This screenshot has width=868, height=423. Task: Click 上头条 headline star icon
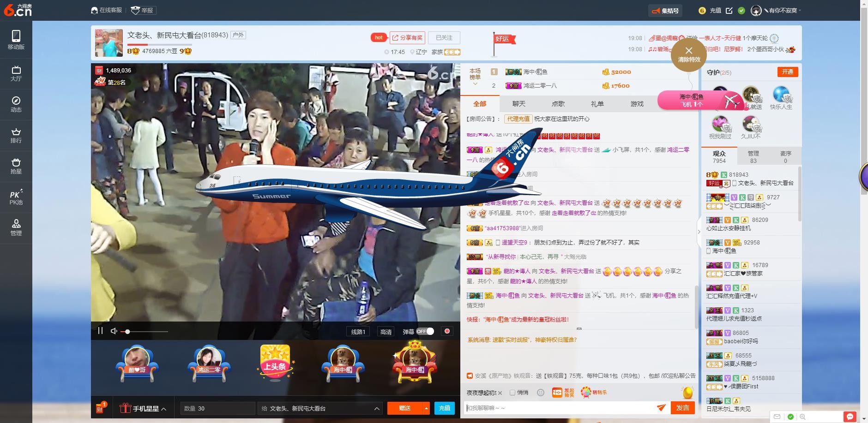coord(275,363)
